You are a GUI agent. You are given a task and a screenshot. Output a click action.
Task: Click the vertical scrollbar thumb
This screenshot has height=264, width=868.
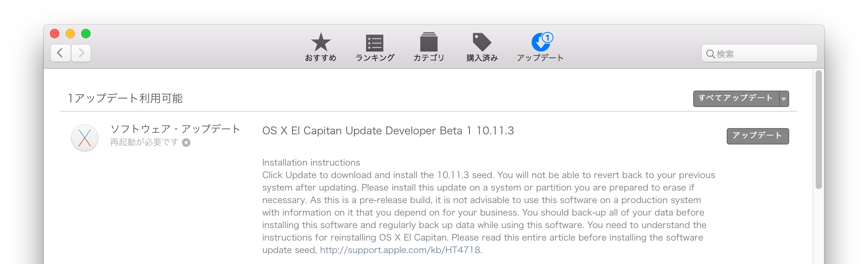click(x=819, y=130)
